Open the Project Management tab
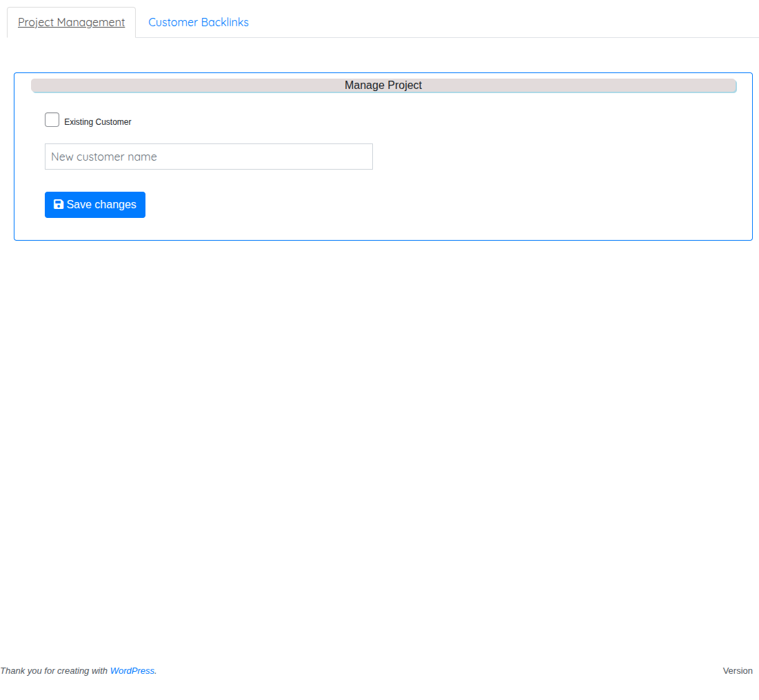This screenshot has width=759, height=700. coord(71,22)
